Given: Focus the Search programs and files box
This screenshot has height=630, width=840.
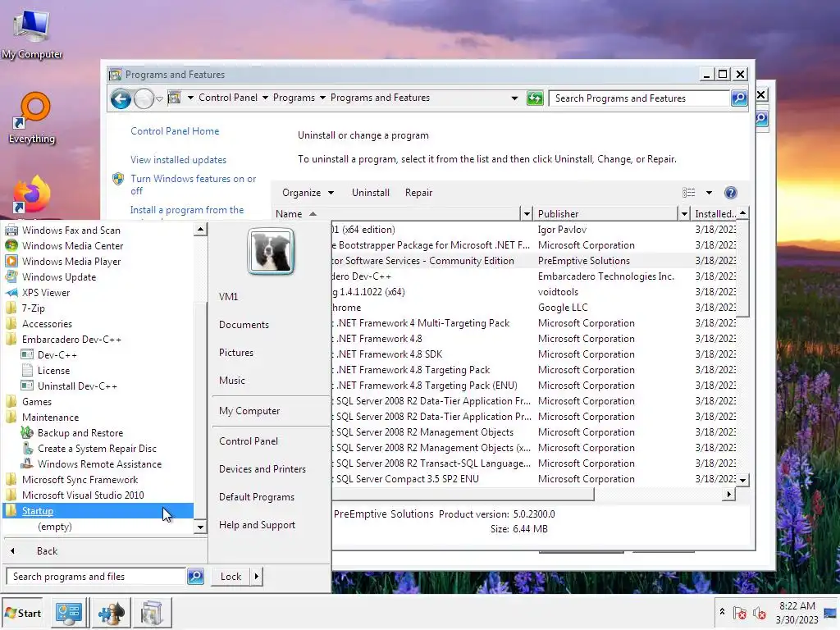Looking at the screenshot, I should point(97,577).
